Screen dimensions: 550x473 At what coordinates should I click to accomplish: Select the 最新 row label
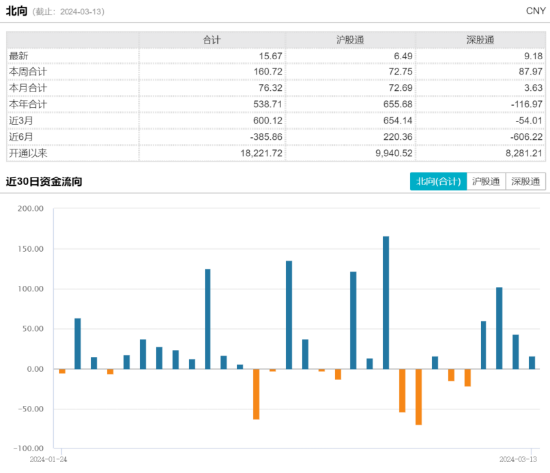(x=19, y=56)
